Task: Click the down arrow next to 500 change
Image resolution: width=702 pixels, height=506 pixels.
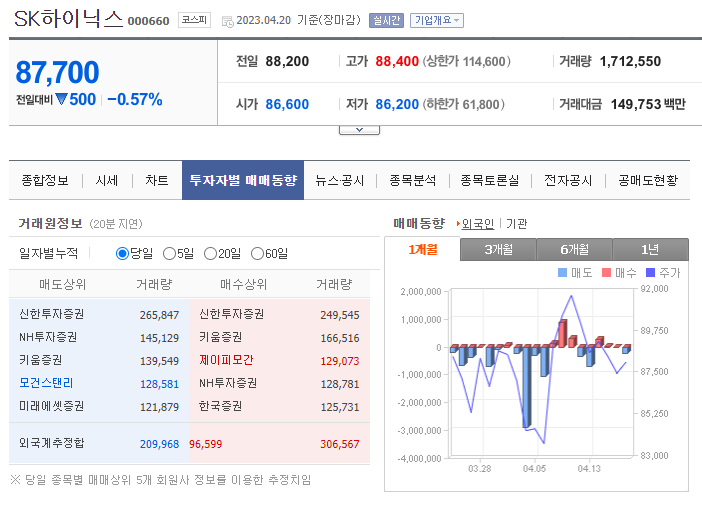Action: [x=61, y=99]
